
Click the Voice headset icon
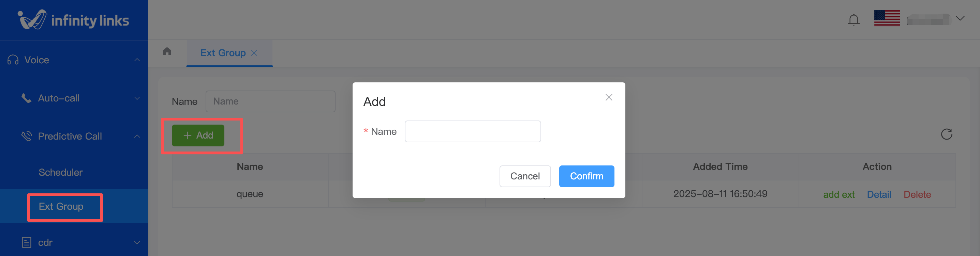coord(13,60)
